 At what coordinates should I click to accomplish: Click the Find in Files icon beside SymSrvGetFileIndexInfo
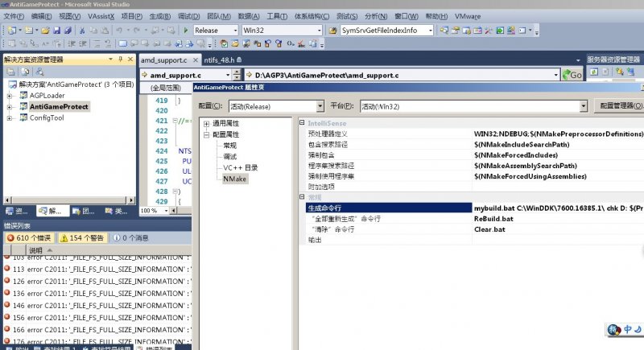click(x=332, y=31)
